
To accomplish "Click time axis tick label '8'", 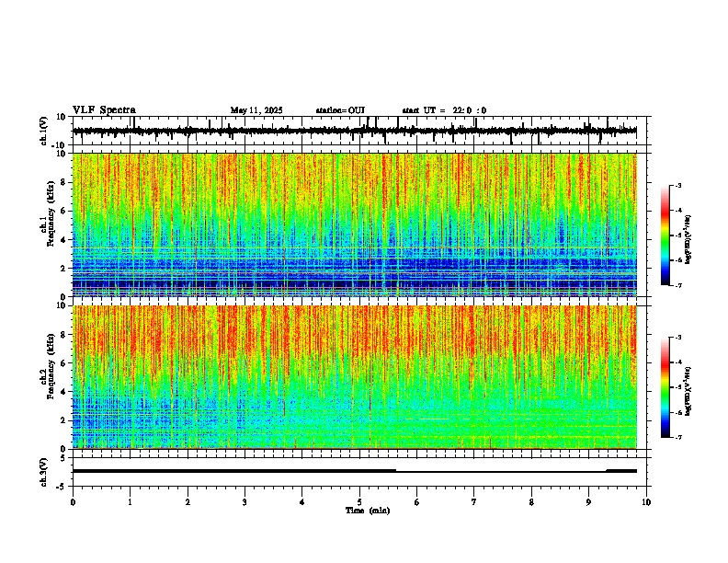I will coord(531,502).
